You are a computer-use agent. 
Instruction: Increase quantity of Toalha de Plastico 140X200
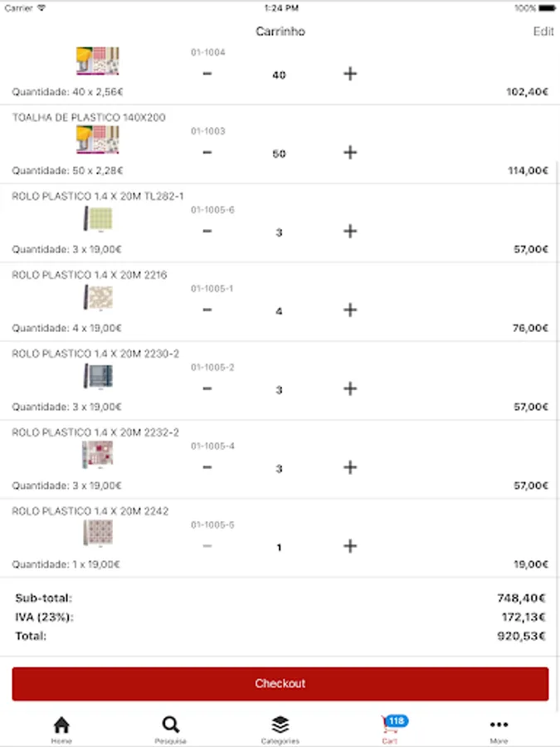click(x=350, y=153)
